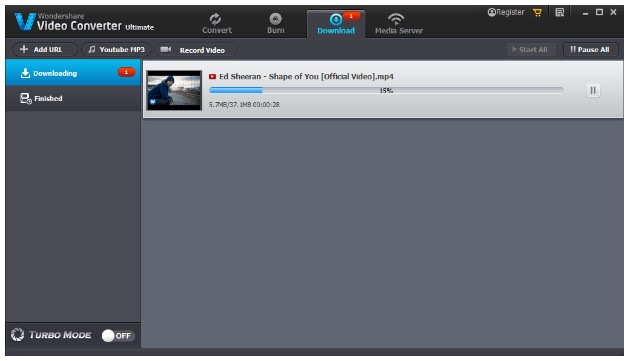Click the Pause All button
This screenshot has height=361, width=631.
[590, 50]
